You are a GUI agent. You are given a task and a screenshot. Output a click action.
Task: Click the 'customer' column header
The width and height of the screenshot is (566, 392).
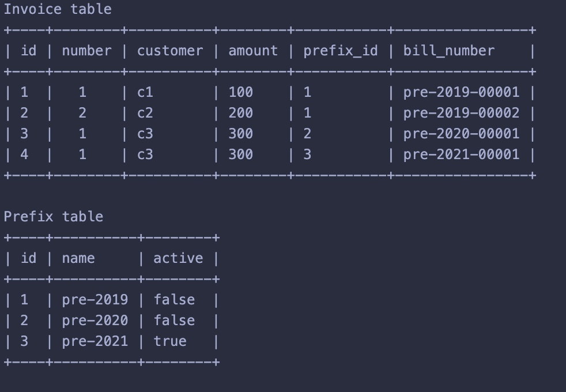click(170, 51)
